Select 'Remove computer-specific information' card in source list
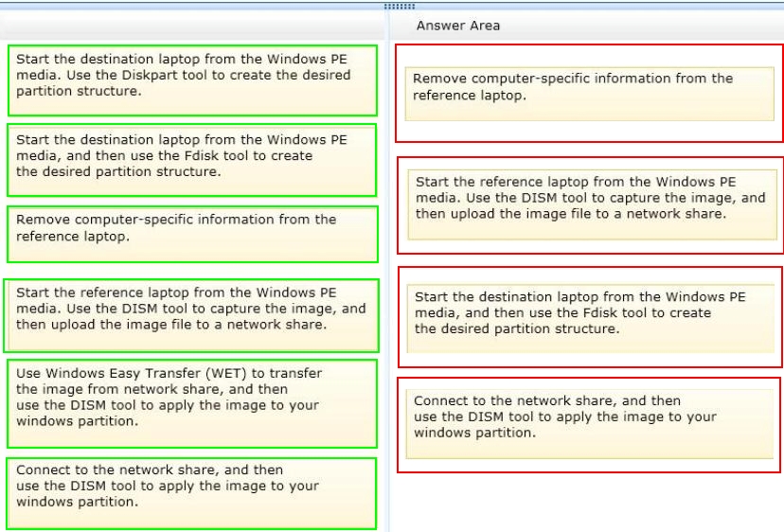 (192, 235)
